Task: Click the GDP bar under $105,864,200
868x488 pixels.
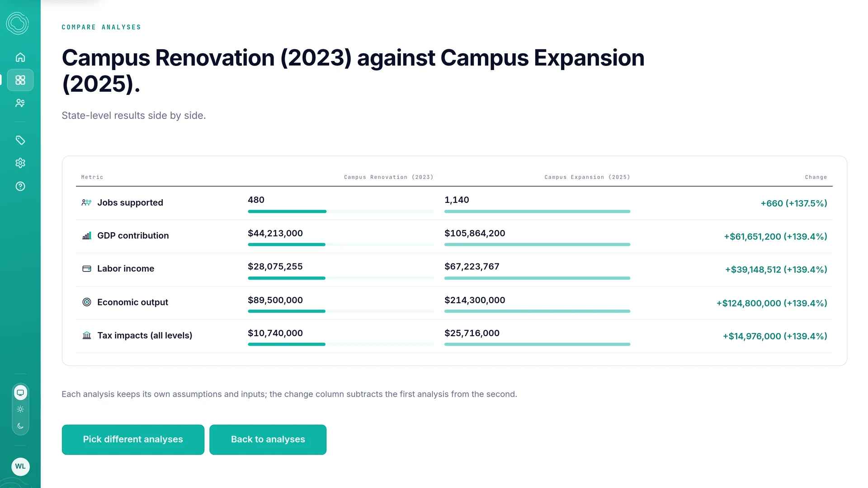Action: coord(537,244)
